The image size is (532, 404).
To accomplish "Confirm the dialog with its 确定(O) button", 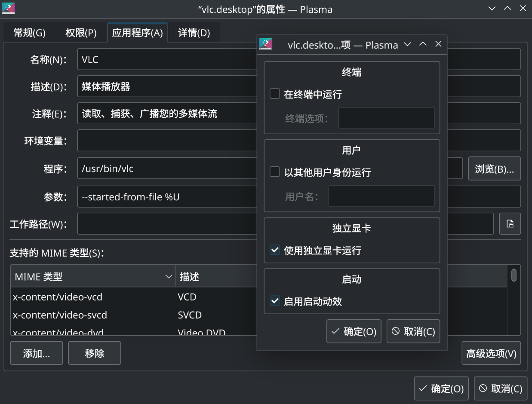I will (x=354, y=331).
